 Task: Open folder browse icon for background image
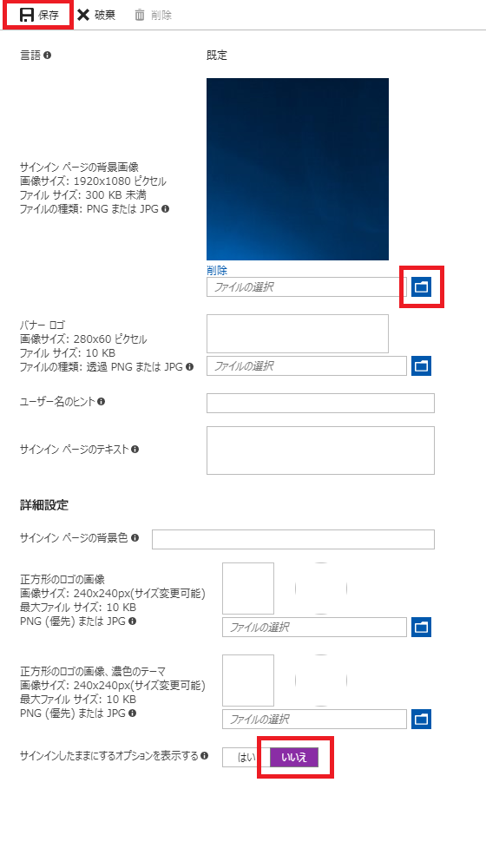tap(421, 286)
